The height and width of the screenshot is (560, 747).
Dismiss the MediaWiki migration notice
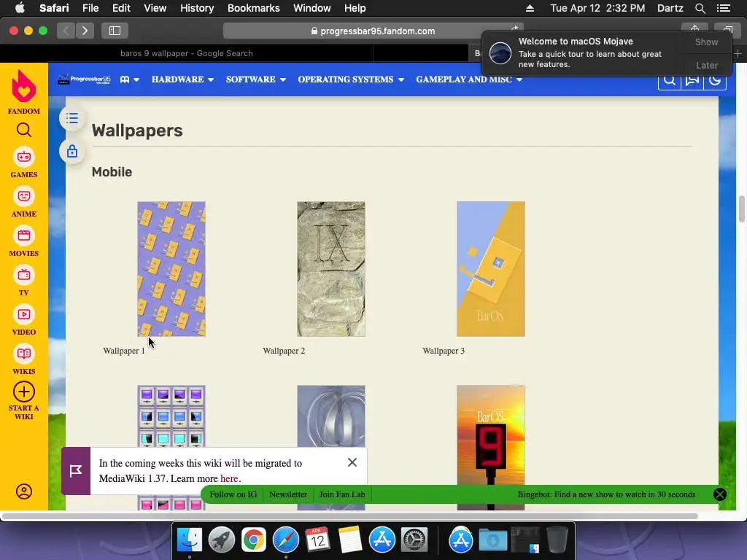click(352, 462)
